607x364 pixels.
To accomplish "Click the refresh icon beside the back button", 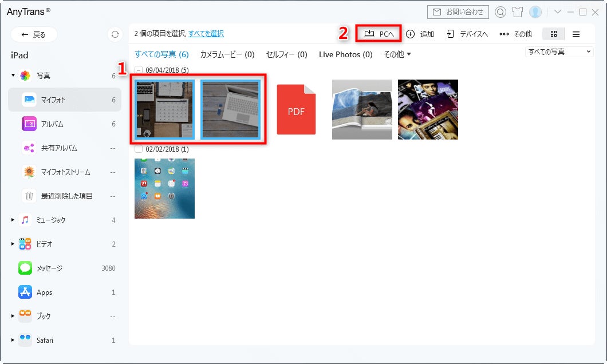I will tap(115, 34).
